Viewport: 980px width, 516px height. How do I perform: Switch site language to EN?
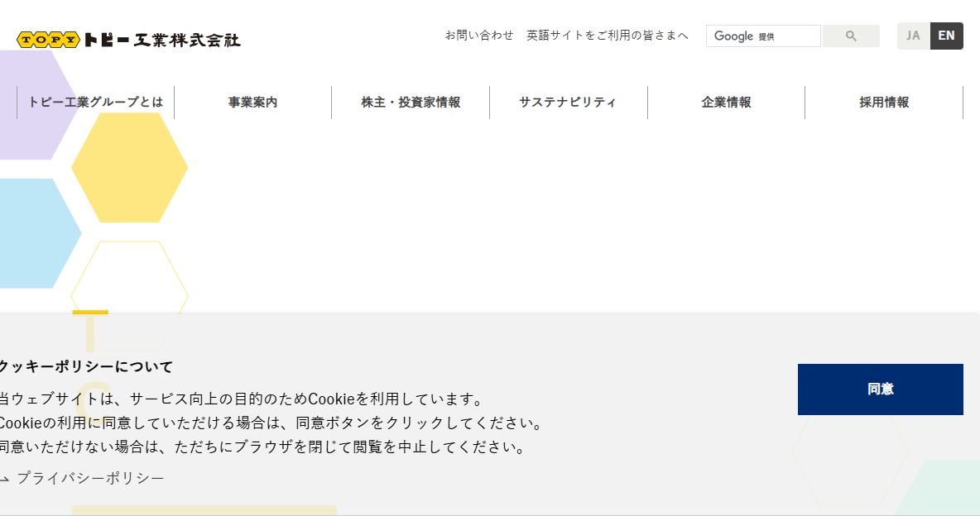coord(946,36)
